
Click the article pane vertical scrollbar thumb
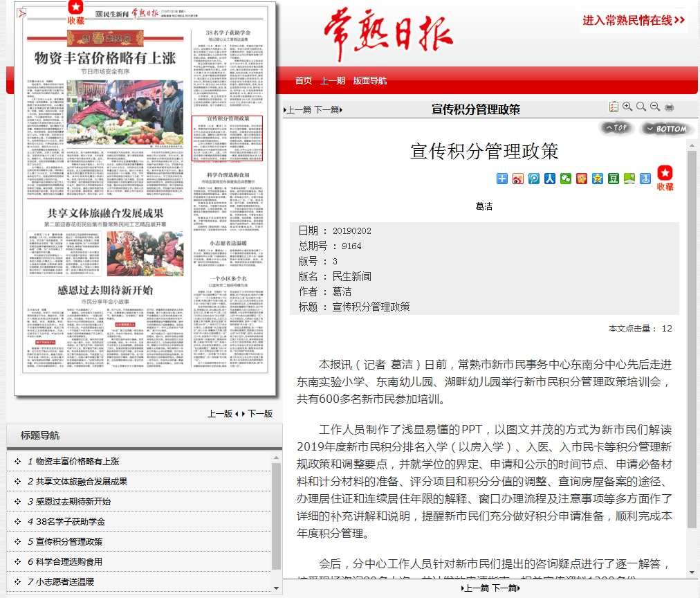(692, 339)
